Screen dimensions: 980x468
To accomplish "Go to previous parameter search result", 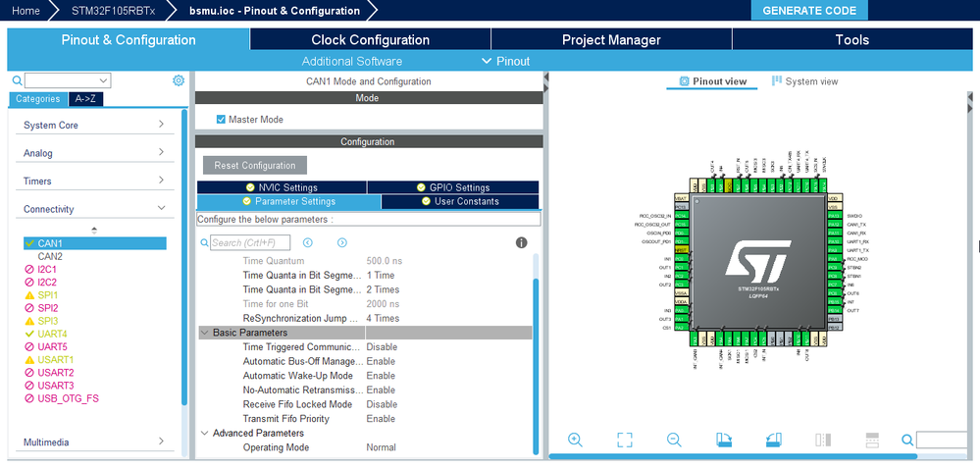I will 307,242.
